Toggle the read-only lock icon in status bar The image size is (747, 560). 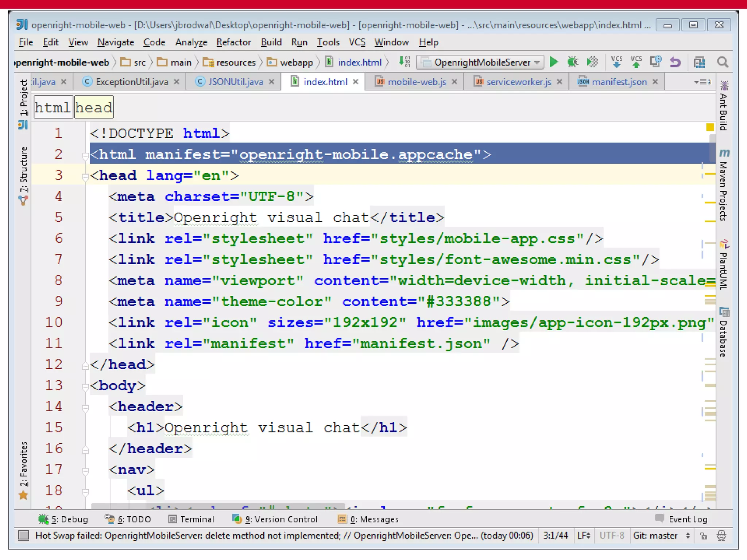(704, 536)
